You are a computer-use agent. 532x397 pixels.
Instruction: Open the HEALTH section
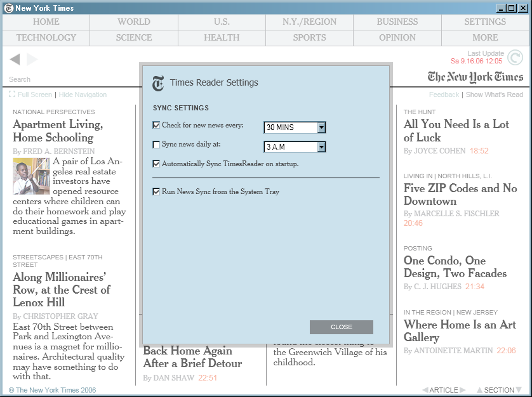pyautogui.click(x=222, y=37)
